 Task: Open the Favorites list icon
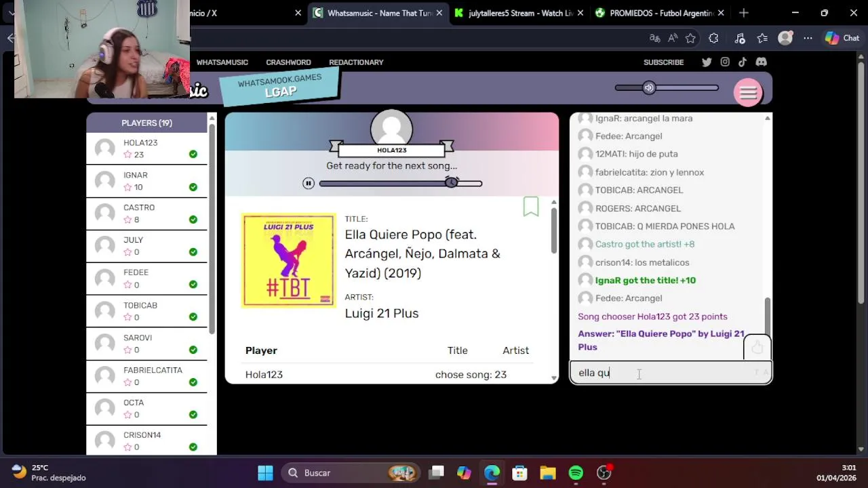pos(762,39)
